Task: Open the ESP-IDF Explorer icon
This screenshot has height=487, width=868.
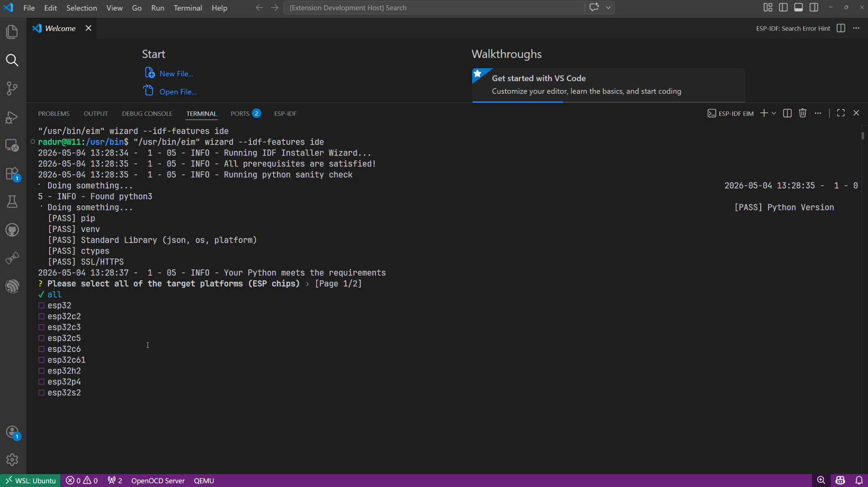Action: (12, 258)
